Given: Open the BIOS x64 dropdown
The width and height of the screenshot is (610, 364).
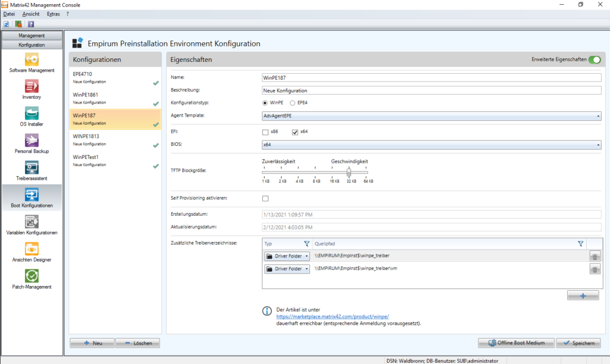Looking at the screenshot, I should (431, 145).
